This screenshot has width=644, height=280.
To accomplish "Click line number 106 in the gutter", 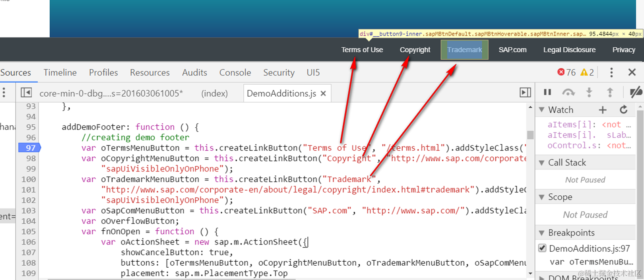I will click(x=29, y=242).
